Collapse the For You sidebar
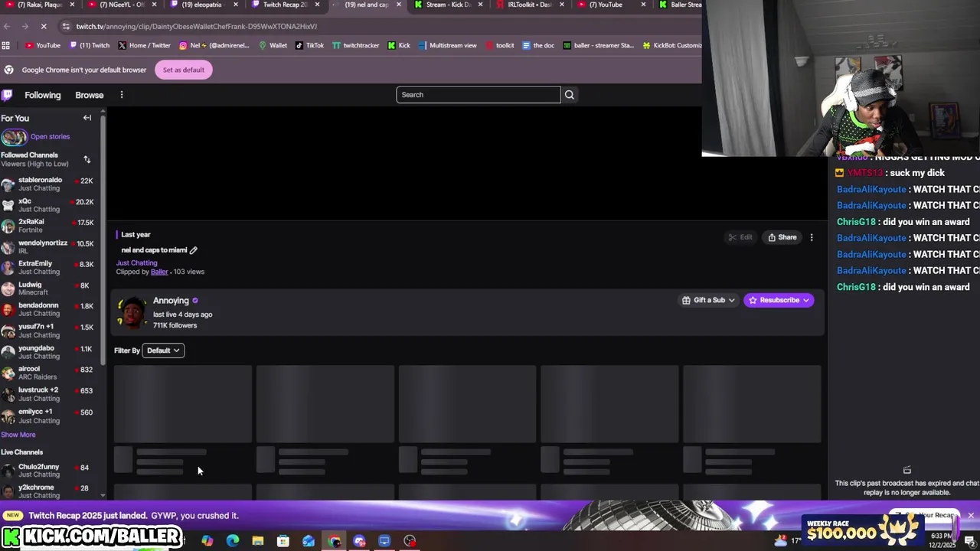980x551 pixels. 87,118
